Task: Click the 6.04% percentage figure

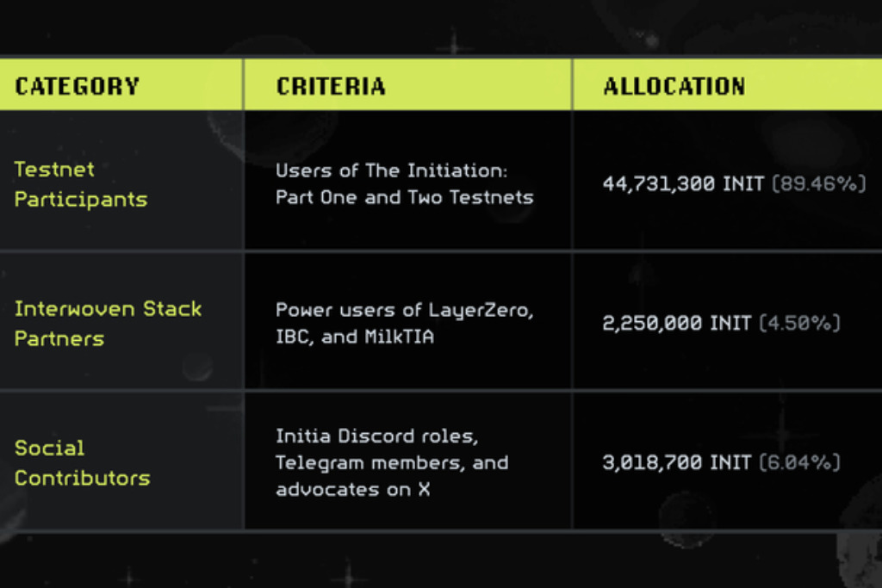Action: [799, 462]
